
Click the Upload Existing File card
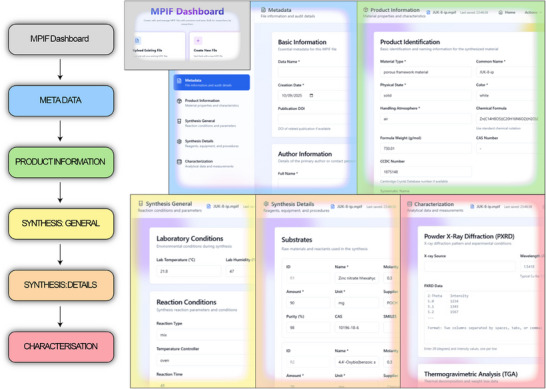pos(159,46)
